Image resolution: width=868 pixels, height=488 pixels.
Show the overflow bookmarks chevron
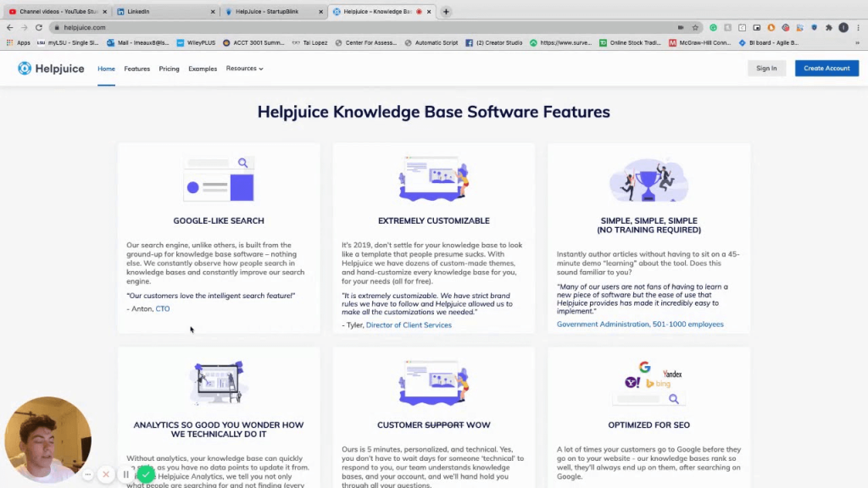[857, 42]
